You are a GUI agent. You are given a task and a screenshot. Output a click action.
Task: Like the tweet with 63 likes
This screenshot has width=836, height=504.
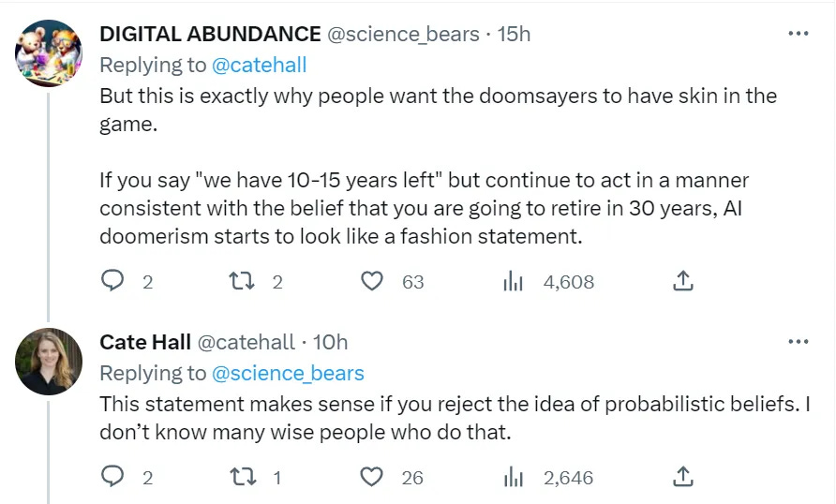[373, 281]
